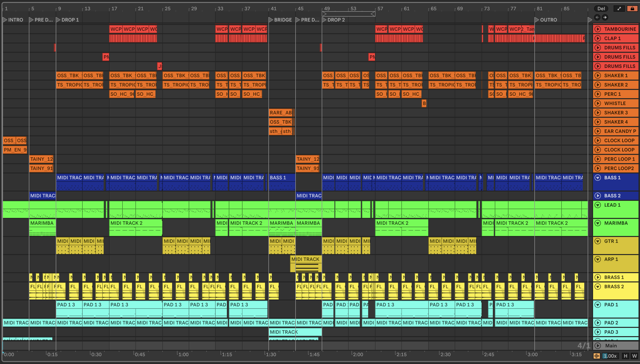
Task: Fold the MARIMBA track
Action: [x=598, y=223]
